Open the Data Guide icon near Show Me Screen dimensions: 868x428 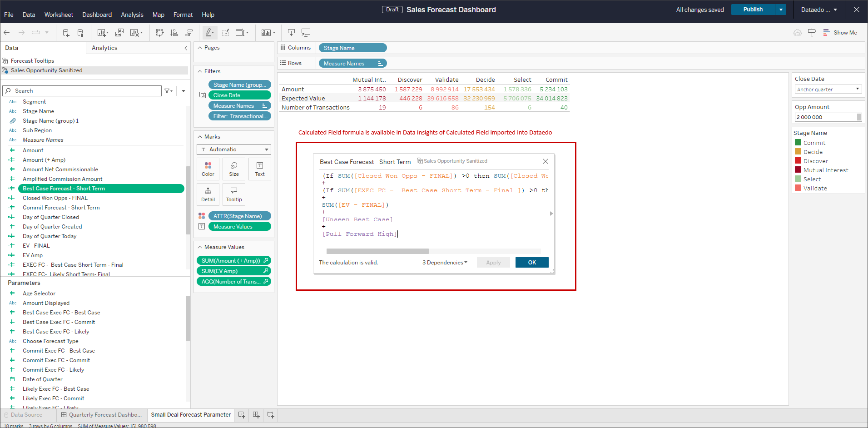(798, 33)
